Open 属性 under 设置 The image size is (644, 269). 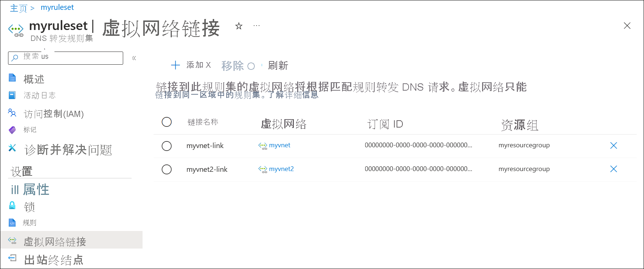pyautogui.click(x=36, y=189)
